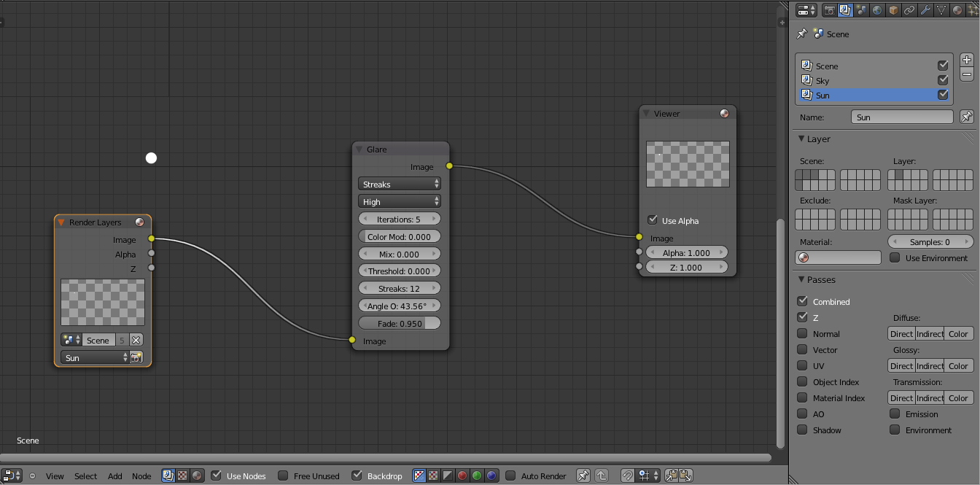Open the Material sphere properties tab
Screen dimensions: 980x485
(957, 10)
